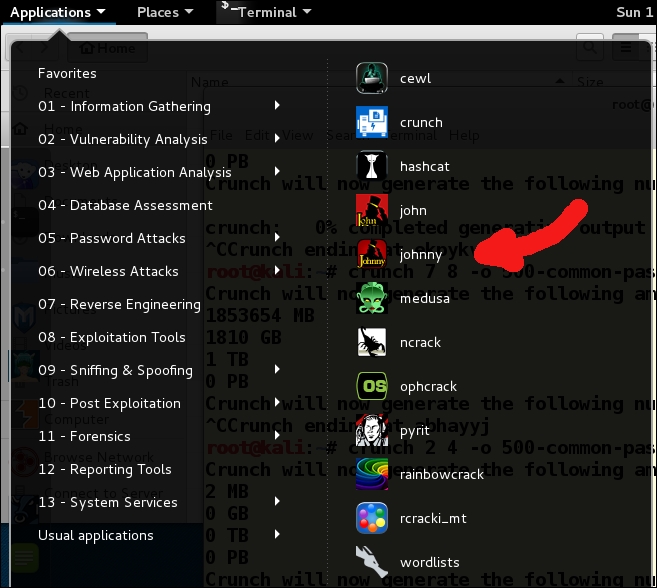Select the rainbowcrack menu label
The width and height of the screenshot is (657, 588).
[442, 474]
